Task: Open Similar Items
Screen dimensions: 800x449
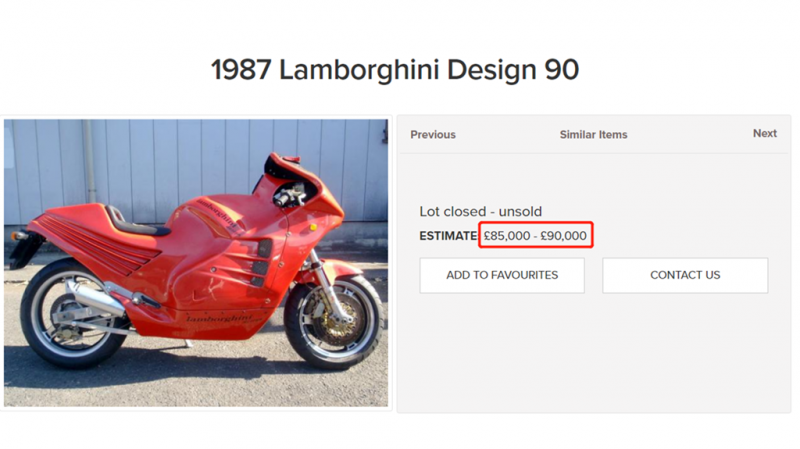Action: tap(593, 134)
